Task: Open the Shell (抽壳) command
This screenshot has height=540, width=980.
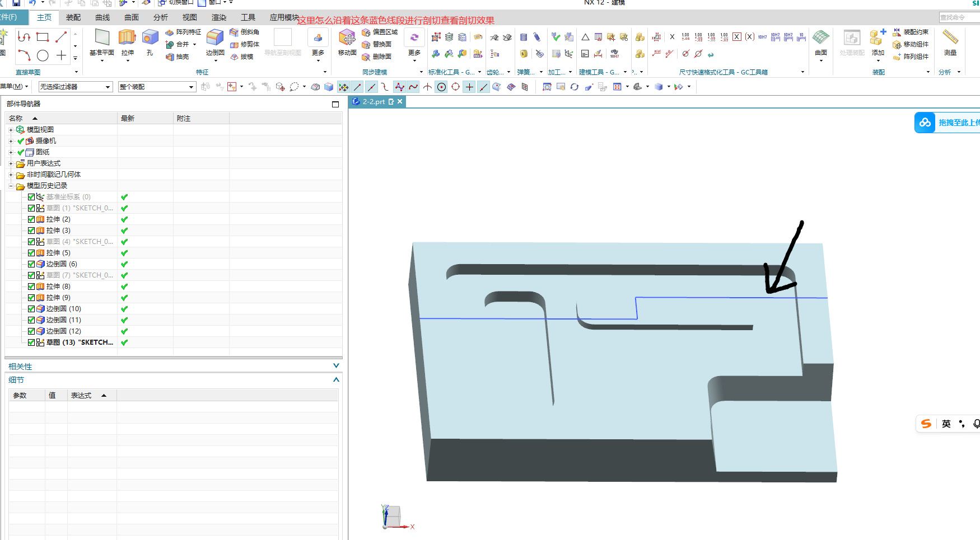Action: pos(178,57)
